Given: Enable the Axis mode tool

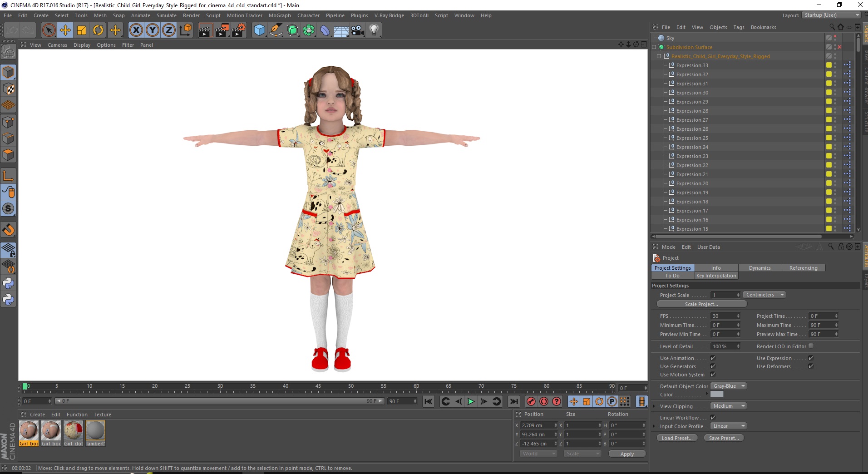Looking at the screenshot, I should pyautogui.click(x=9, y=175).
